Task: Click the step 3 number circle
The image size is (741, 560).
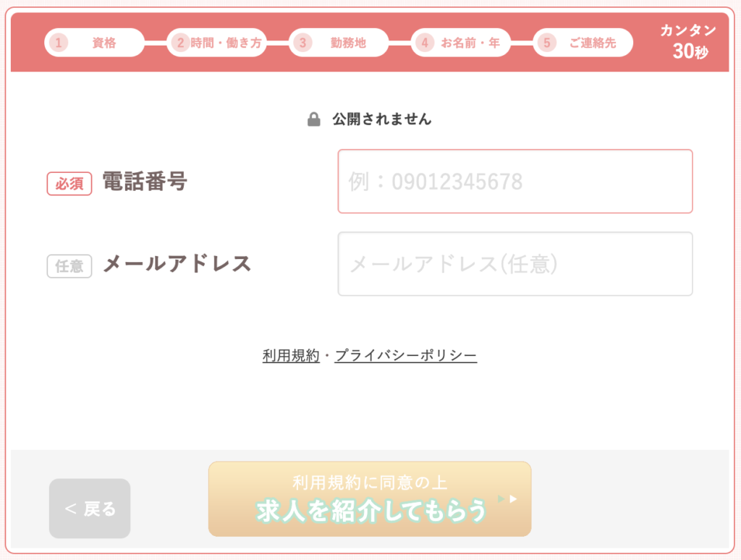Action: click(x=303, y=43)
